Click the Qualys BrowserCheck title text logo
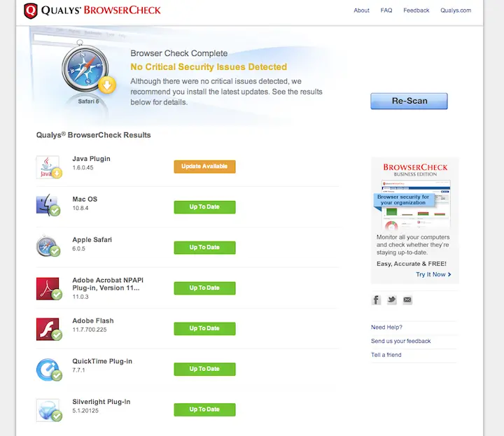Screen dimensions: 504x436 click(x=101, y=10)
